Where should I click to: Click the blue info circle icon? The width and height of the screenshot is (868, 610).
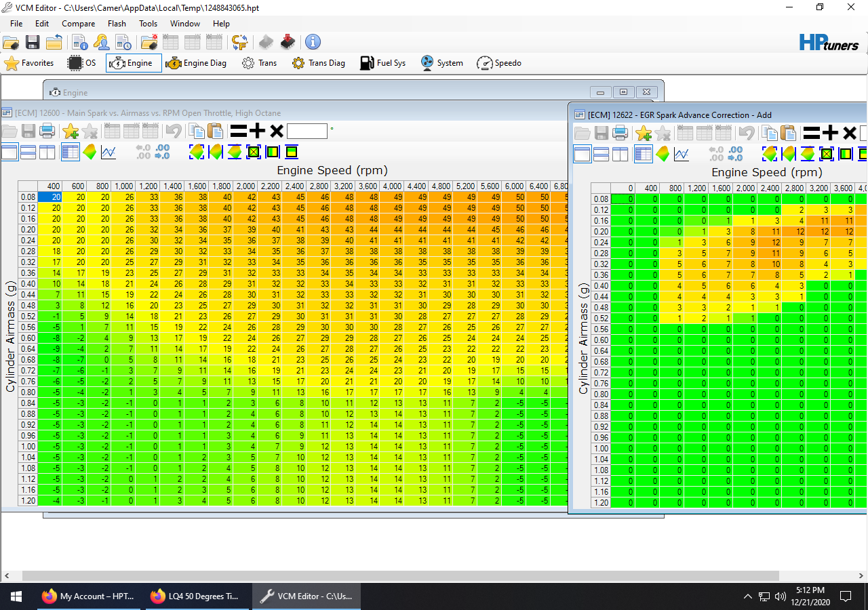(x=313, y=43)
